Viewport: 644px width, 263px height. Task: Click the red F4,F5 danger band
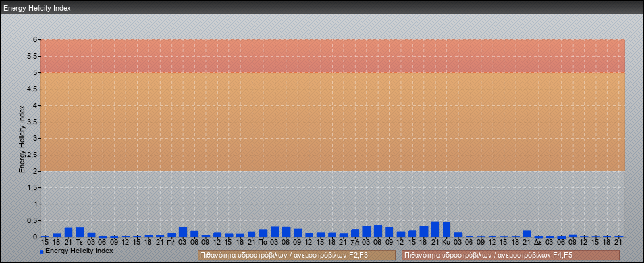(x=333, y=56)
